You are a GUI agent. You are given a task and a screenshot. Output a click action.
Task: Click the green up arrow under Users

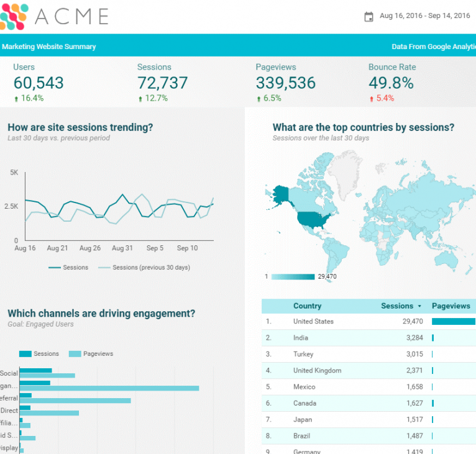click(x=16, y=99)
